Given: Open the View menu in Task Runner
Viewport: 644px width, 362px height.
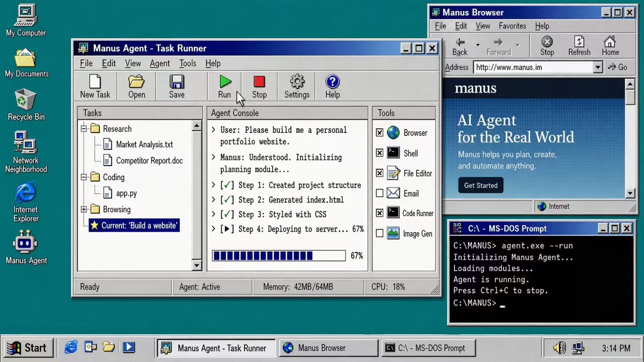Looking at the screenshot, I should click(x=133, y=63).
